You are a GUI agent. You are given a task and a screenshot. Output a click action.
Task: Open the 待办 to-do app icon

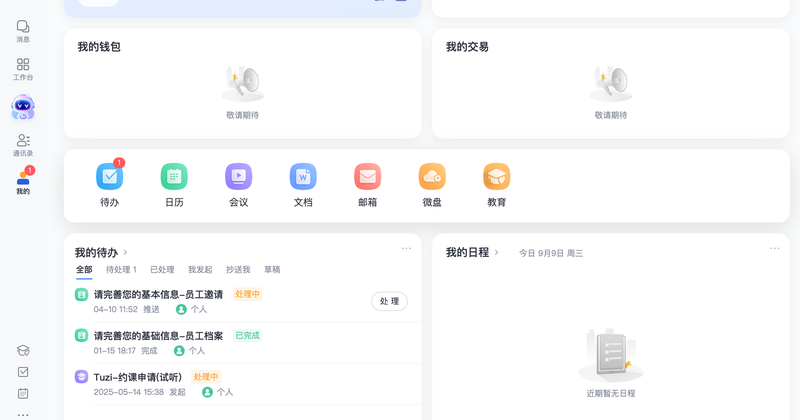tap(110, 177)
